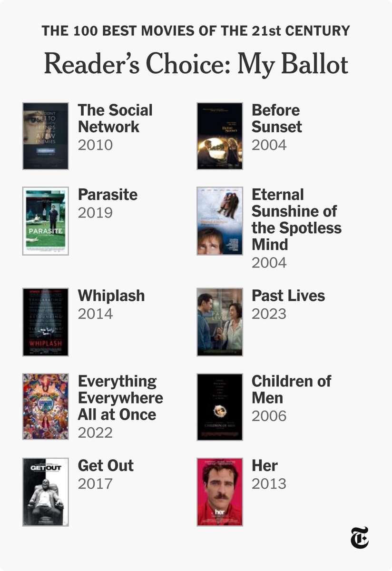Image resolution: width=392 pixels, height=571 pixels.
Task: Open The Social Network poster thumbnail
Action: [46, 136]
